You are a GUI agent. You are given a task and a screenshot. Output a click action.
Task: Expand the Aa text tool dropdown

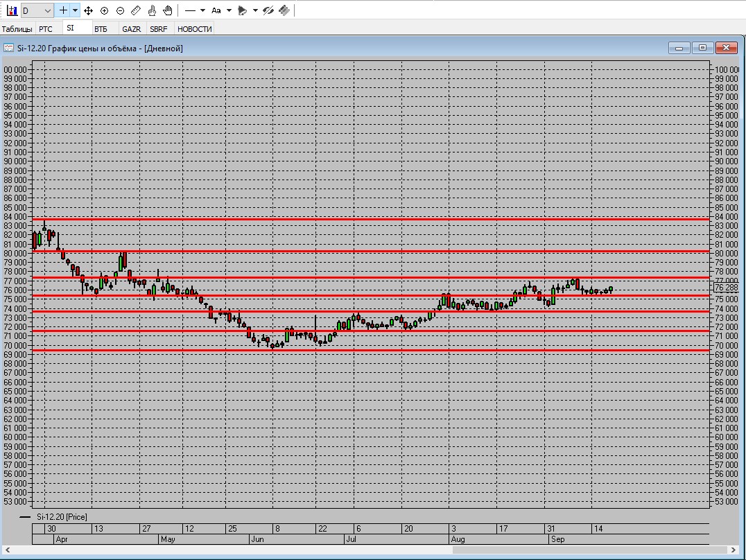(229, 10)
